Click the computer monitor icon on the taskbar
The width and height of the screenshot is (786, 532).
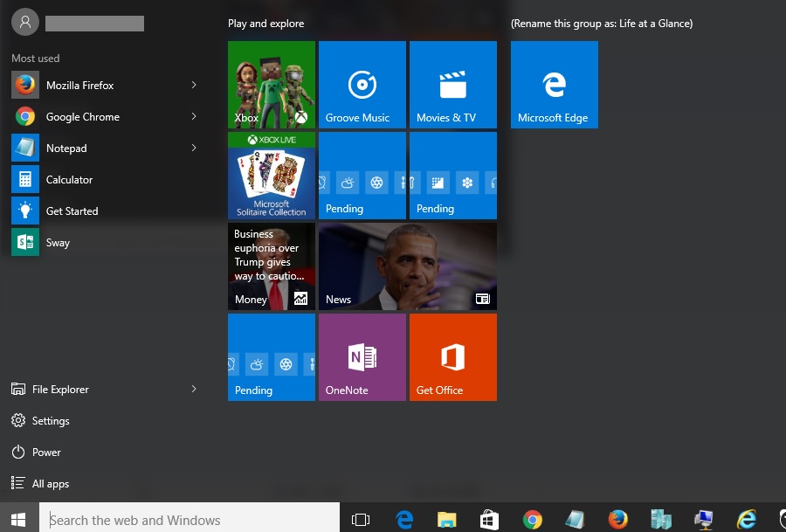point(704,520)
